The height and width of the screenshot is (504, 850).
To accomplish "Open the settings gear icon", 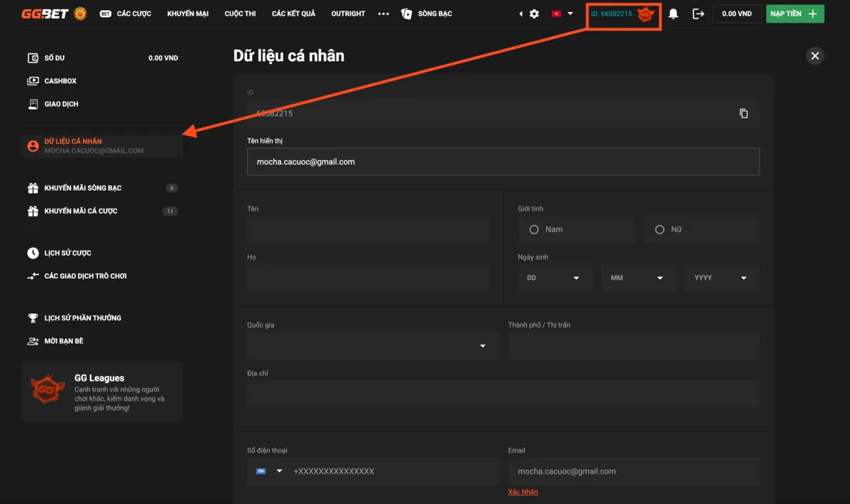I will point(534,13).
